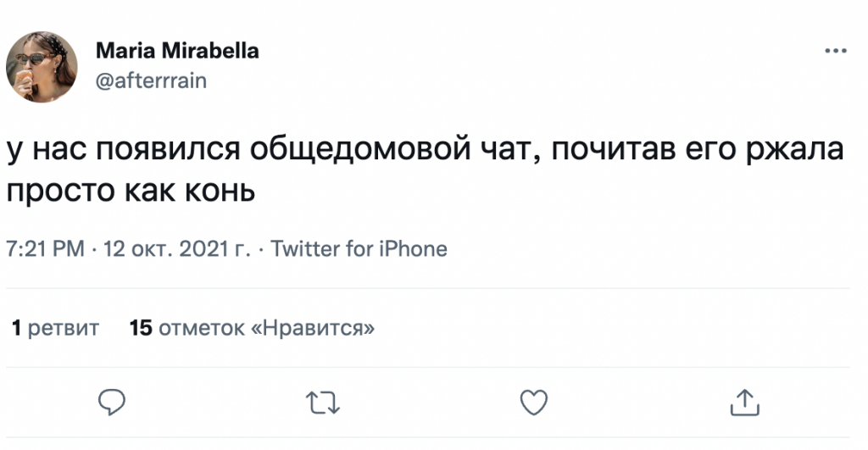Like the tweet with the heart icon
This screenshot has width=868, height=450.
[533, 403]
